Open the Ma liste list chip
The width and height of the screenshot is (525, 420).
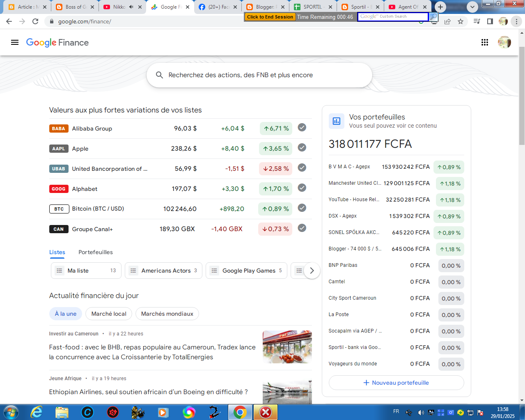86,271
